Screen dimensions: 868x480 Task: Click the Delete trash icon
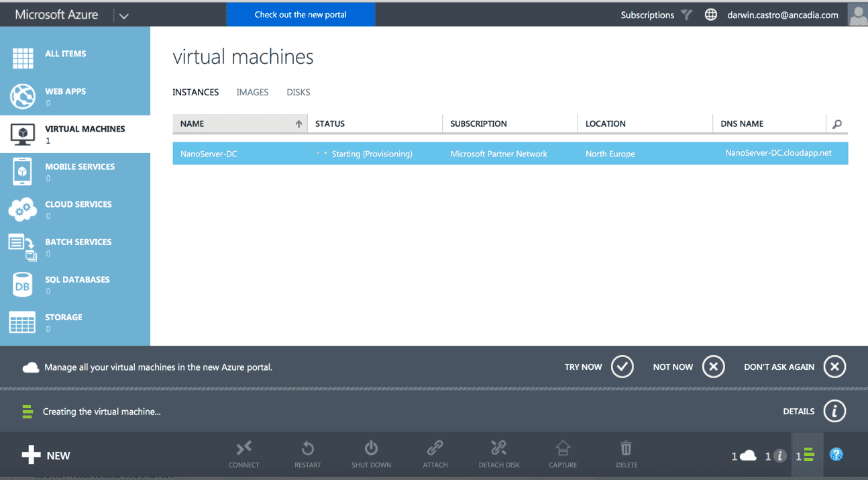coord(626,448)
